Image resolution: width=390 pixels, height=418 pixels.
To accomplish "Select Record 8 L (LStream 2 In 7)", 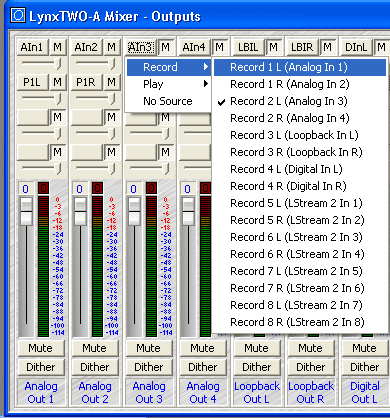I will [300, 305].
